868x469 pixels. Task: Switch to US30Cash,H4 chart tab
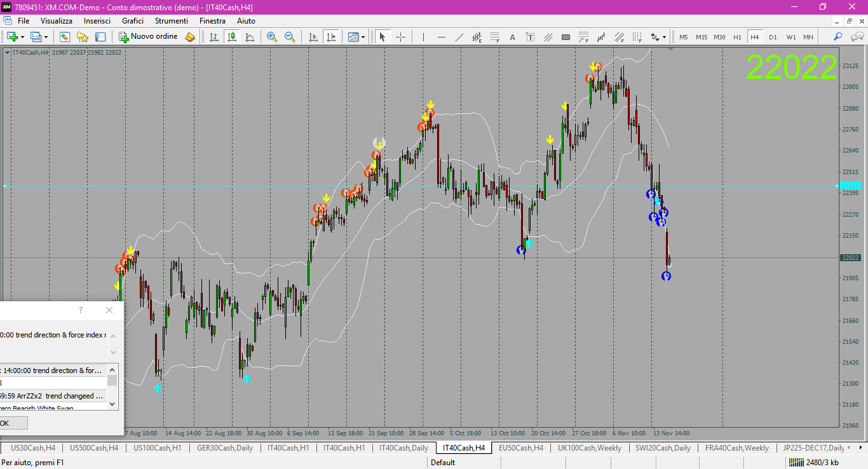click(x=33, y=448)
